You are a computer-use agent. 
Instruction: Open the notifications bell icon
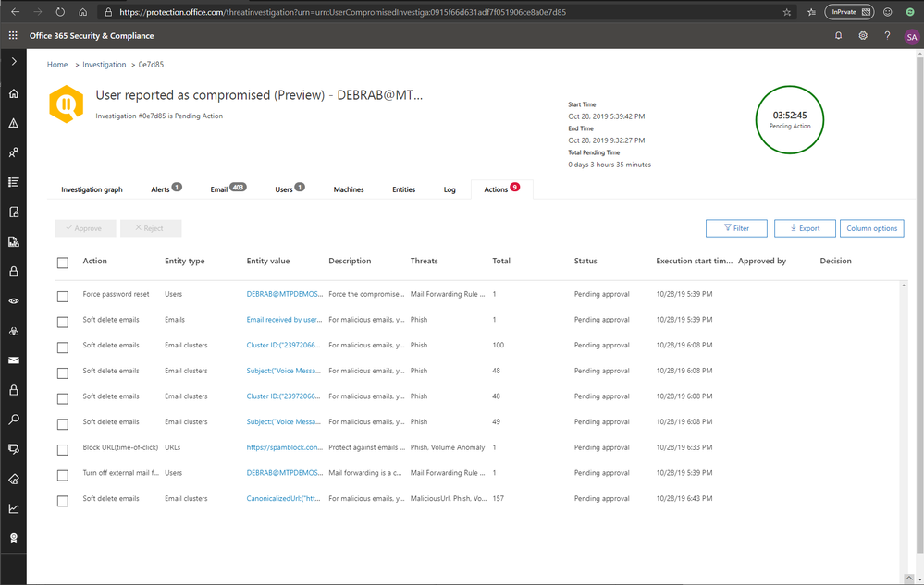pos(838,36)
